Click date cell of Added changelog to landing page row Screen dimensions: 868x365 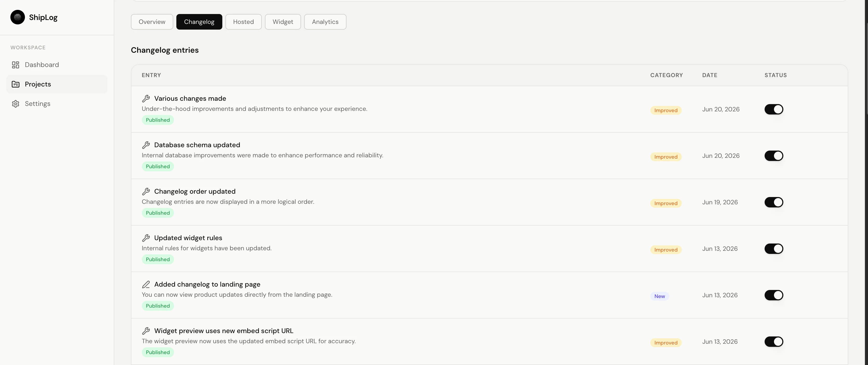[x=720, y=295]
